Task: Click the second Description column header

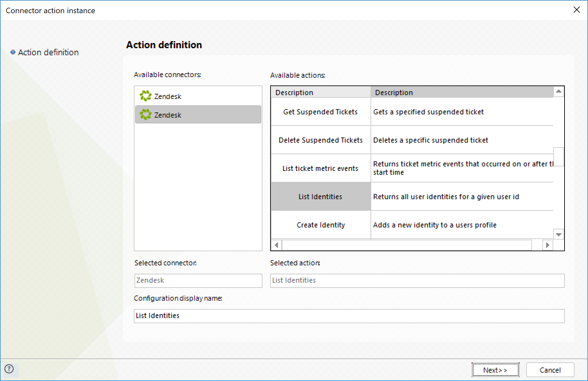Action: pyautogui.click(x=462, y=93)
